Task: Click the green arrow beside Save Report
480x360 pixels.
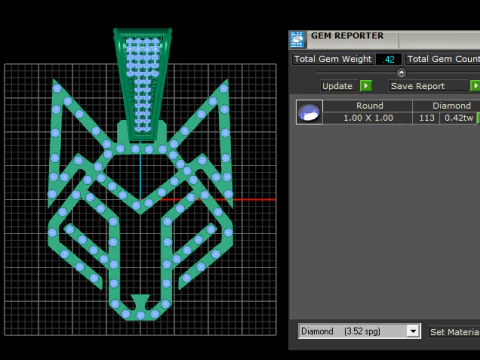Action: (x=475, y=86)
